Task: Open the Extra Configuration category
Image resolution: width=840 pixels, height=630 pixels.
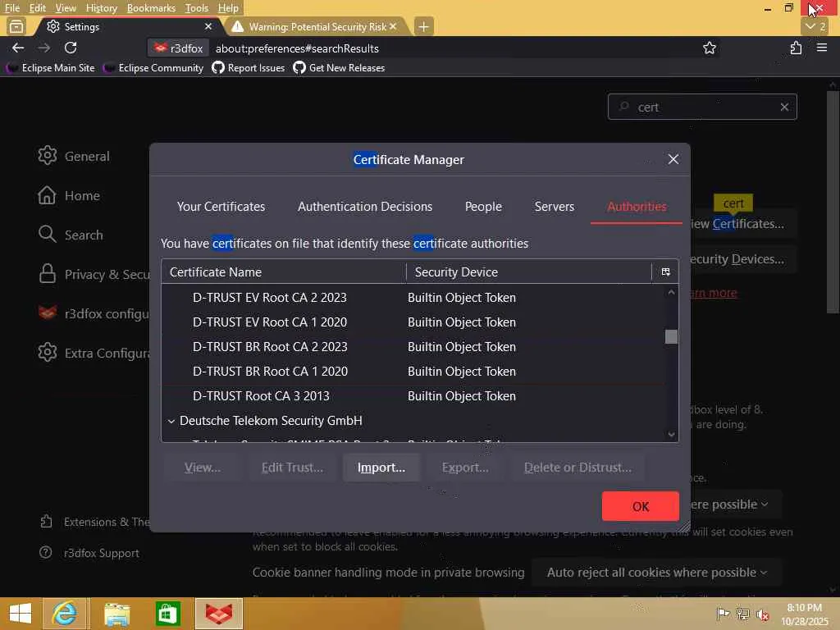Action: click(x=92, y=353)
